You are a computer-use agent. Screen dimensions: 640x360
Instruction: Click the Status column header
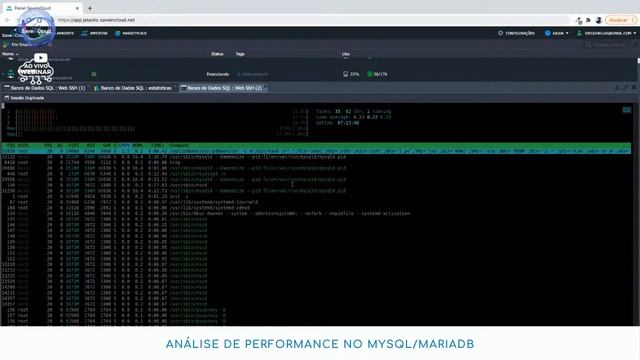[217, 54]
